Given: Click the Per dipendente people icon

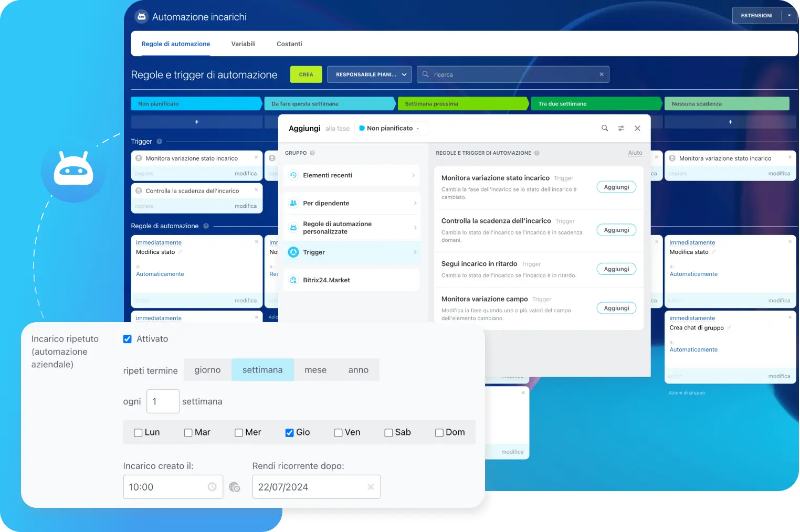Looking at the screenshot, I should tap(293, 203).
